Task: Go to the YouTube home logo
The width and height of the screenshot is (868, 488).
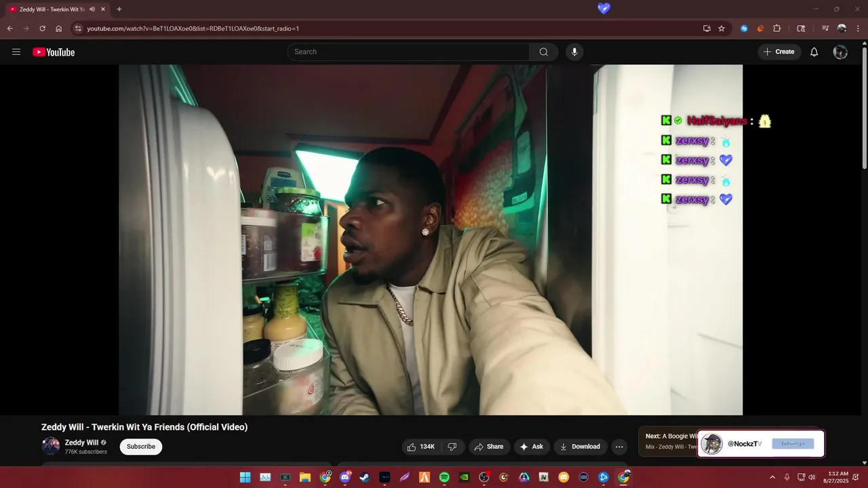Action: 54,52
